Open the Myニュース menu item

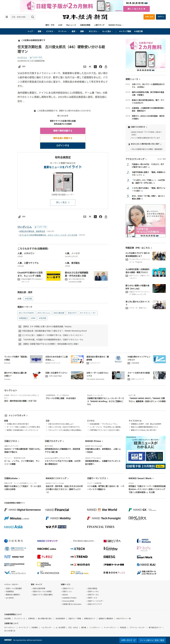pos(71,25)
